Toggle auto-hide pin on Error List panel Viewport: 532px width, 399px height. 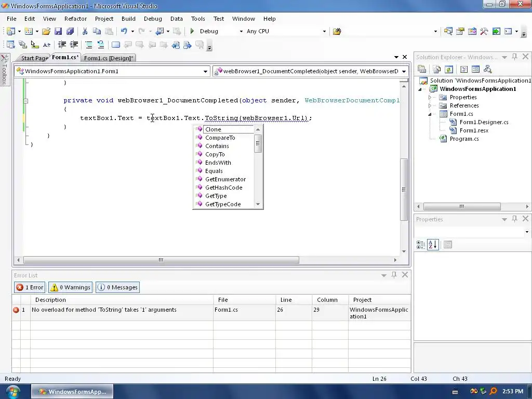(394, 275)
